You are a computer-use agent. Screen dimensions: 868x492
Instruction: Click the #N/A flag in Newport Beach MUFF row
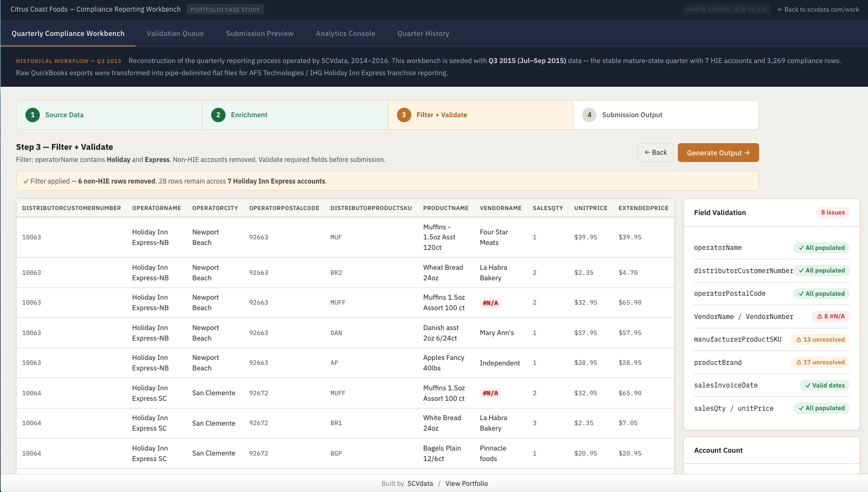pos(490,303)
